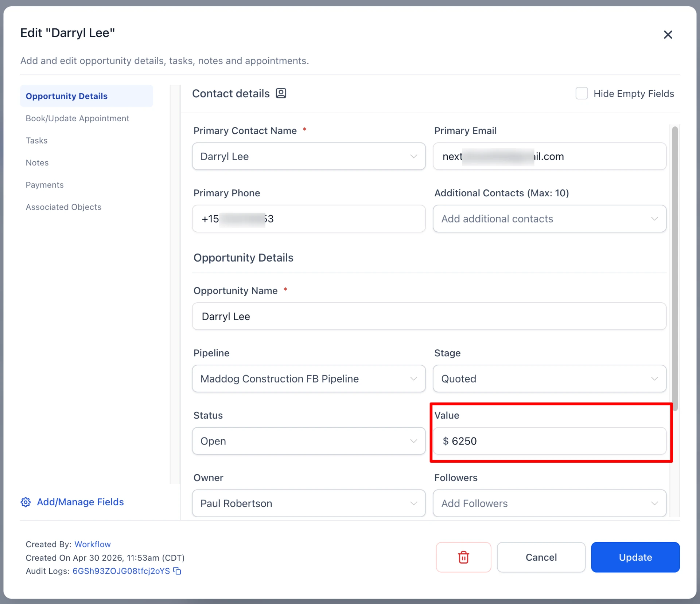The width and height of the screenshot is (700, 604).
Task: Open the Payments section
Action: point(44,185)
